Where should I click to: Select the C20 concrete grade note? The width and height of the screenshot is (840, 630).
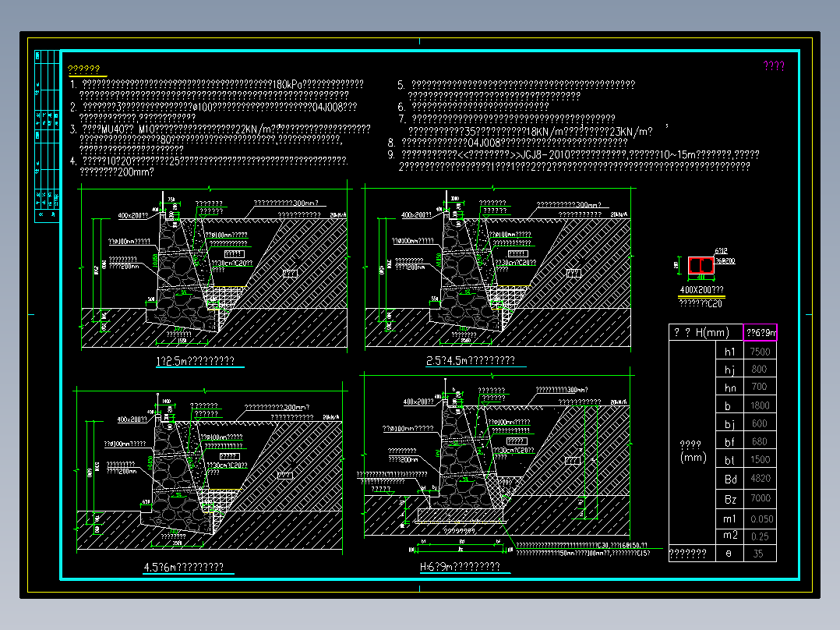click(x=701, y=303)
